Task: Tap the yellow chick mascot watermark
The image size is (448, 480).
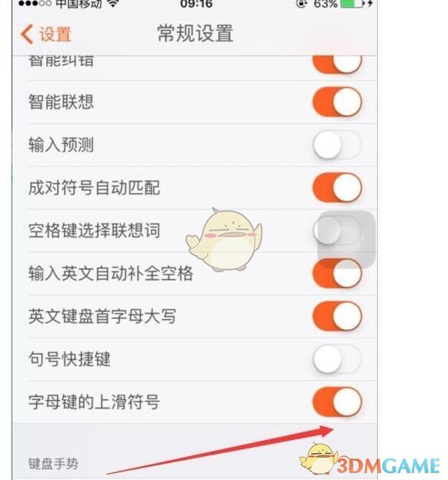Action: 224,239
